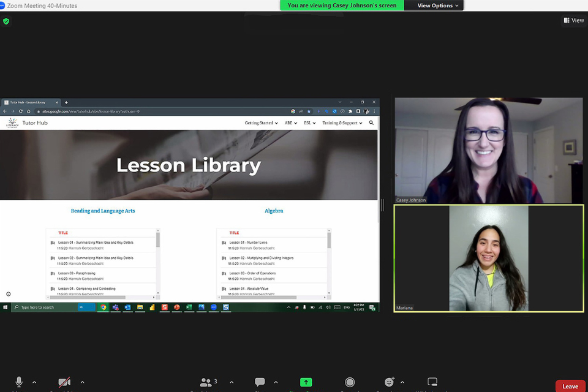588x392 pixels.
Task: Click the View layout button
Action: tap(574, 20)
